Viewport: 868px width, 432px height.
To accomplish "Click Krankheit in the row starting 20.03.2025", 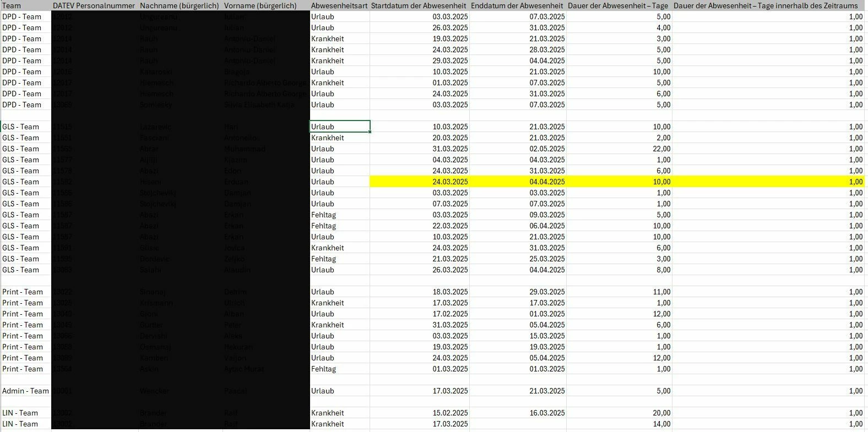I will (x=328, y=138).
